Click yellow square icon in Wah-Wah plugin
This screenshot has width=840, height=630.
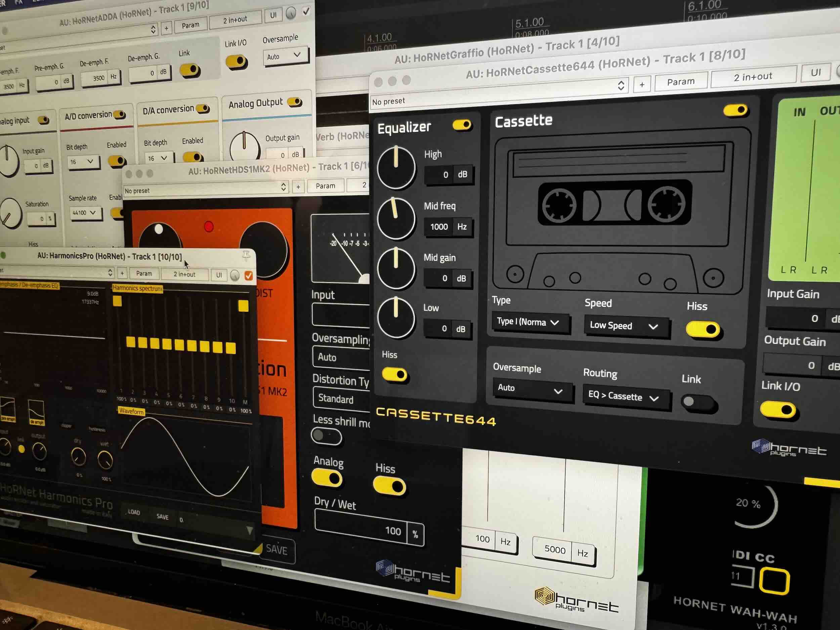tap(774, 581)
